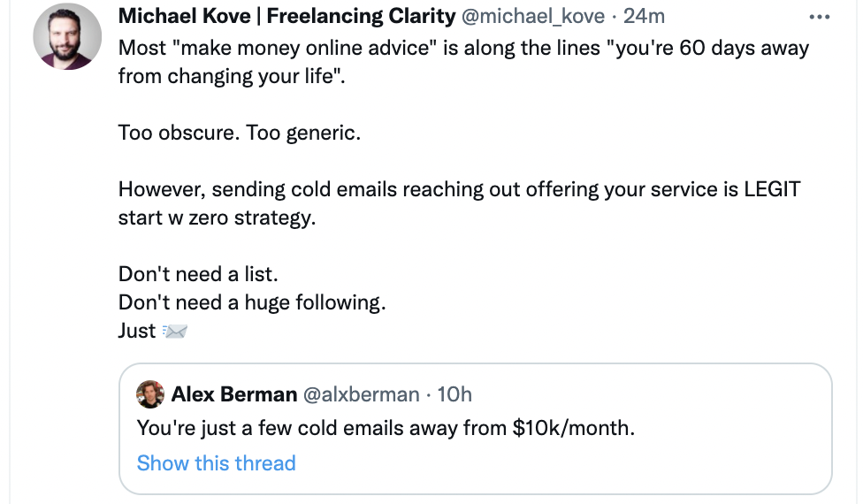863x504 pixels.
Task: Click the line mentioning "60 days away"
Action: click(x=463, y=47)
